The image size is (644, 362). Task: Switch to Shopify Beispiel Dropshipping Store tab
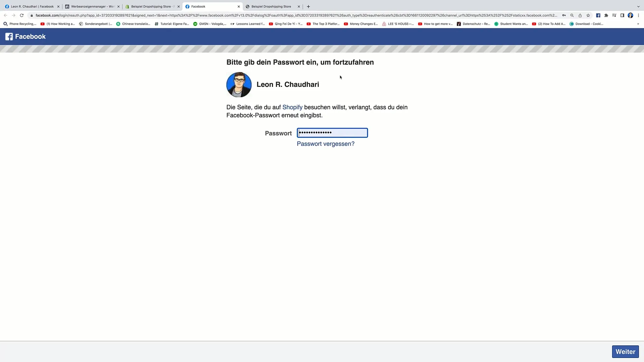[153, 6]
